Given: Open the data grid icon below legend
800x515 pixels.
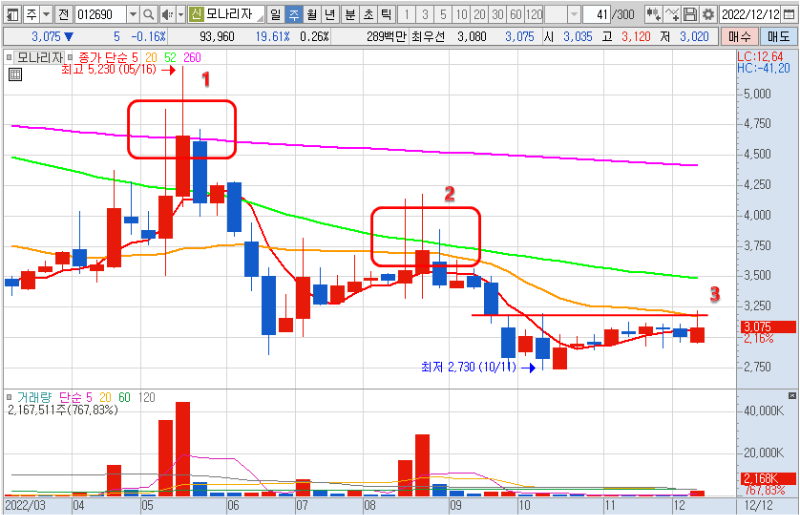Looking at the screenshot, I should (15, 75).
